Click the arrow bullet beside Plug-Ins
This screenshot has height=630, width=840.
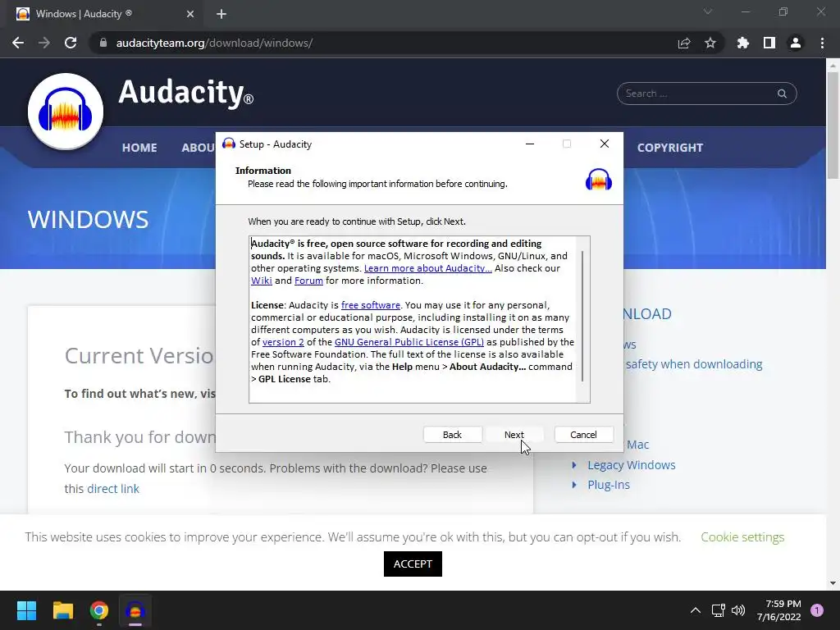coord(574,485)
